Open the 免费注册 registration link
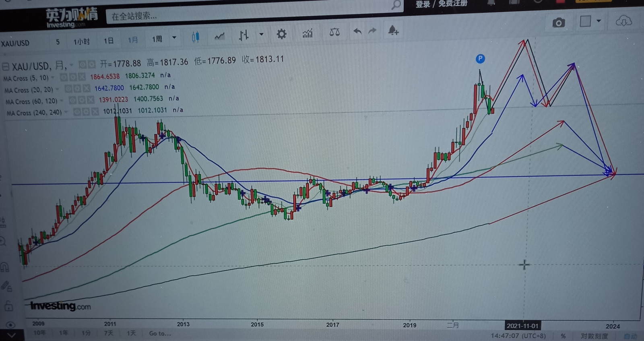 pyautogui.click(x=453, y=4)
